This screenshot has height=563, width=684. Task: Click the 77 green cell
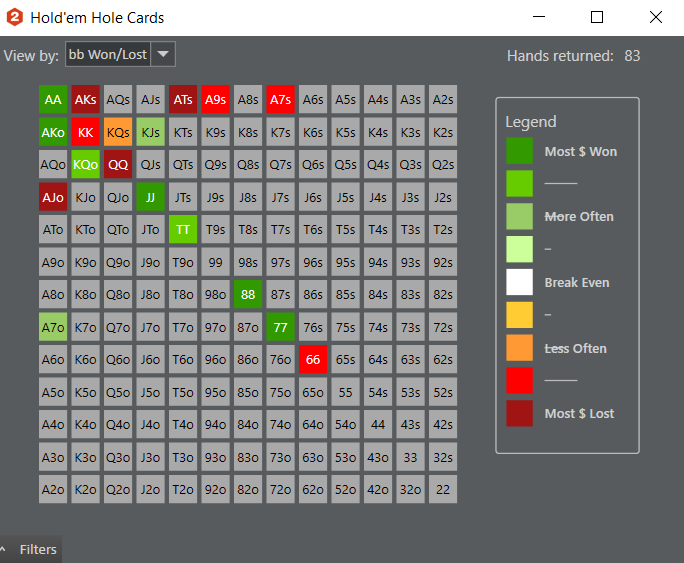click(280, 327)
